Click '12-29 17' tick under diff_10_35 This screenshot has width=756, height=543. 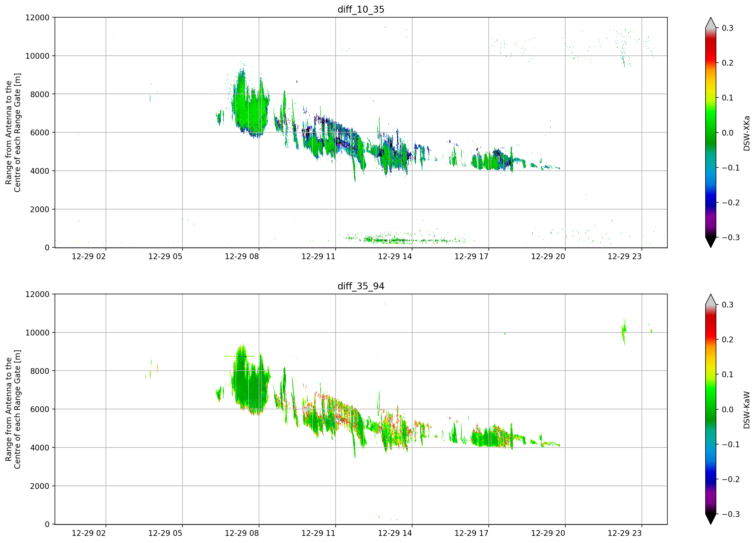tap(472, 256)
